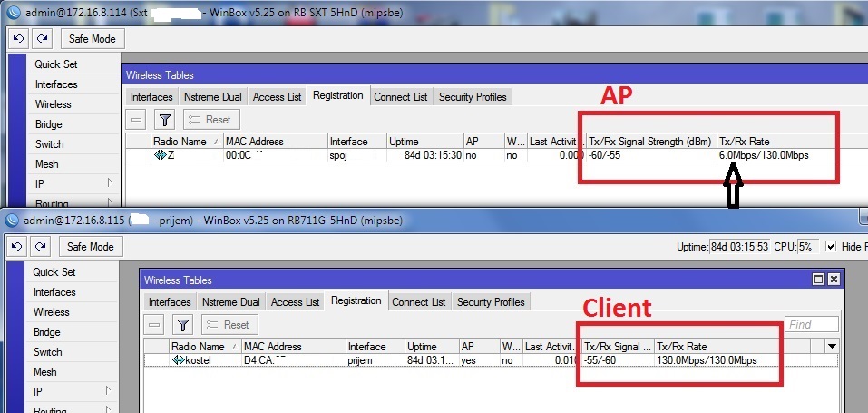Sort by Tx/Rx Signal Strength (dBm) column in top table
The width and height of the screenshot is (868, 413).
click(x=651, y=142)
